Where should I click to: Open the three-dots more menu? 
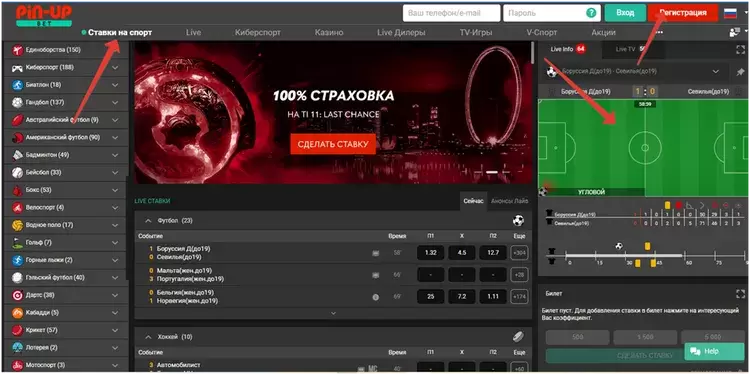click(x=660, y=33)
